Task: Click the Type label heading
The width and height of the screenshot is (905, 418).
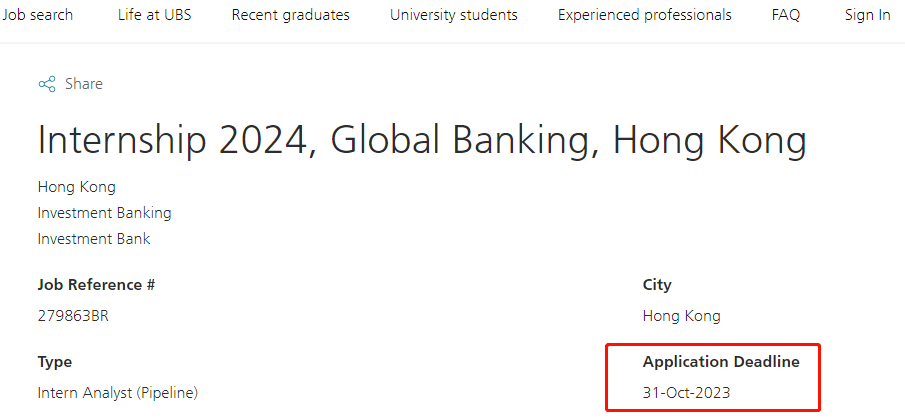Action: pos(55,363)
